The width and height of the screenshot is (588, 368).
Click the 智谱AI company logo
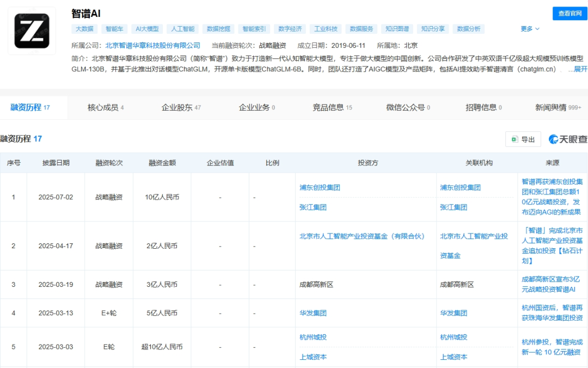coord(31,31)
